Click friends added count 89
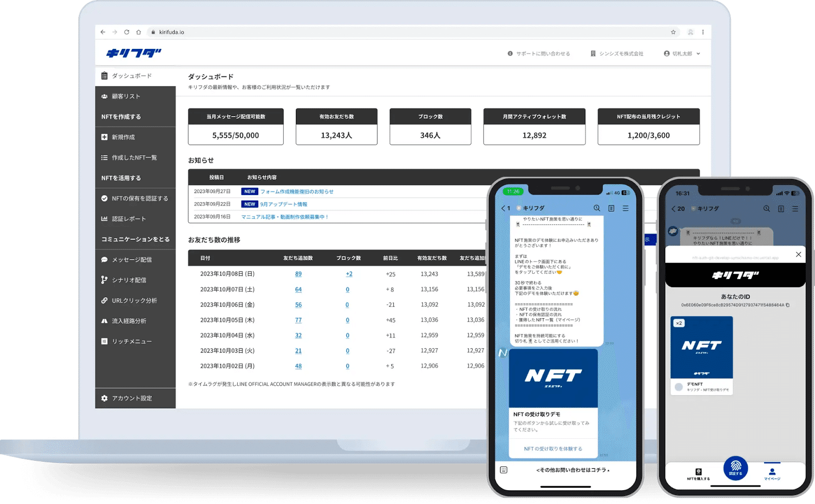 pos(298,274)
